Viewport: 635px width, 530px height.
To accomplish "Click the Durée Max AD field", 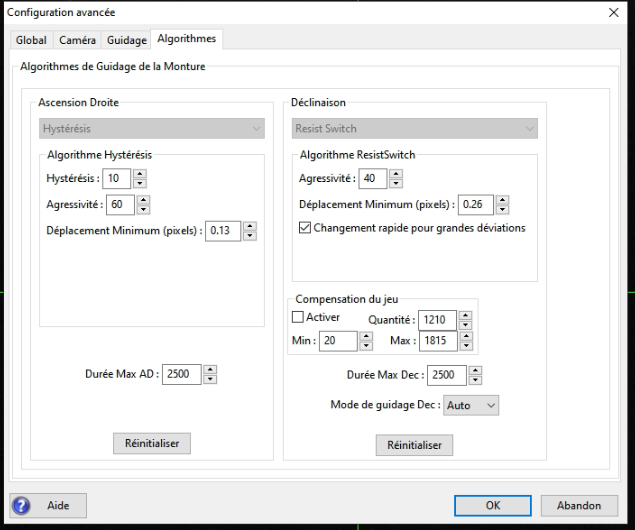I will [x=181, y=374].
